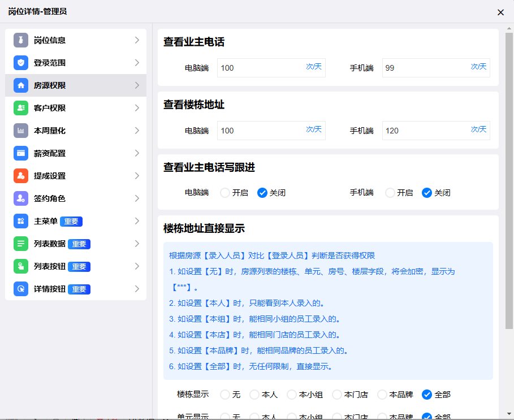This screenshot has height=420, width=514.
Task: Click the 薪资配置 card icon
Action: point(21,153)
